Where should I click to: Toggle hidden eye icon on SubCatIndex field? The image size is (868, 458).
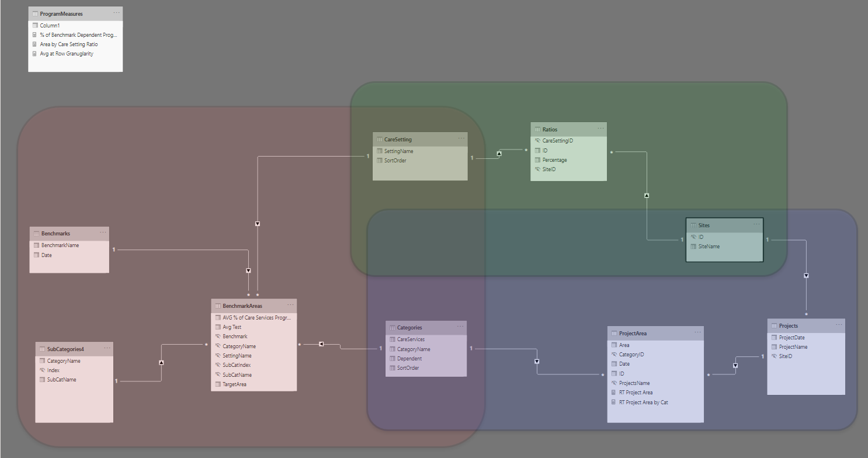(x=218, y=365)
